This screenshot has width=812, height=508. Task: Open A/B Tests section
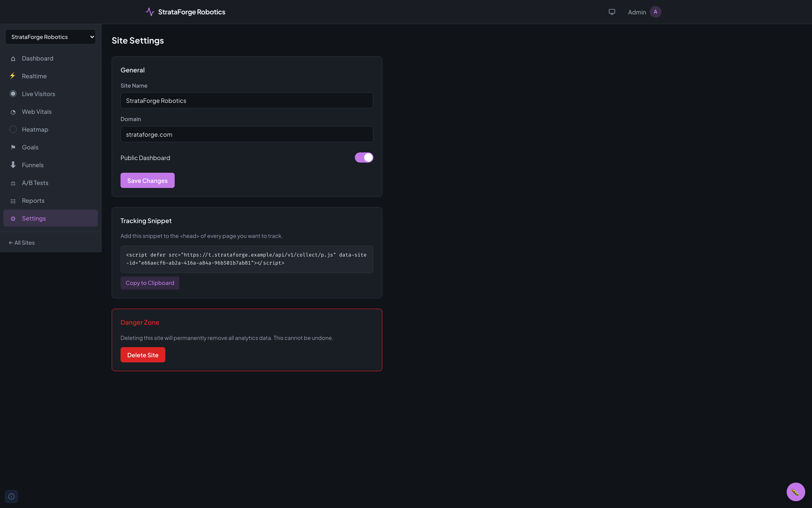pos(50,183)
